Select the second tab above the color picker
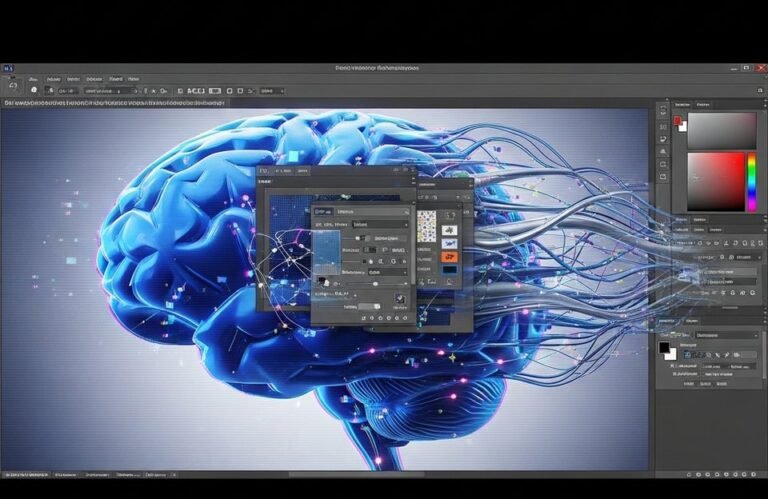The width and height of the screenshot is (768, 499). click(703, 104)
